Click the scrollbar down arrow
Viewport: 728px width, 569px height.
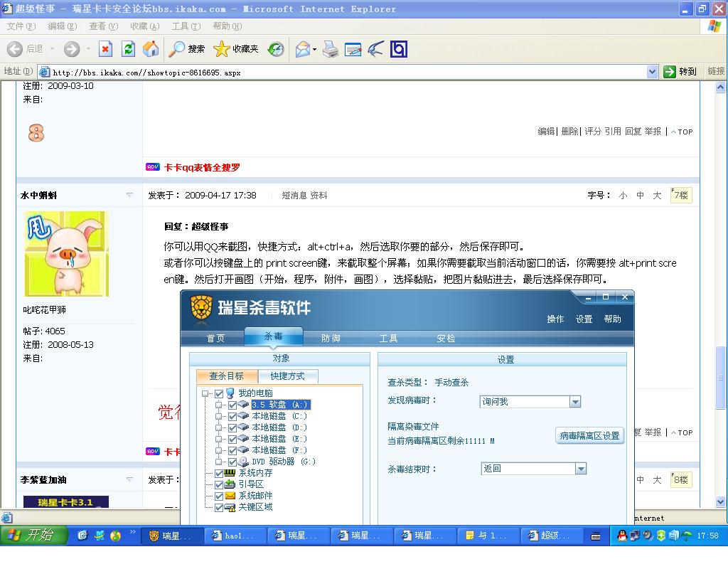[x=720, y=501]
